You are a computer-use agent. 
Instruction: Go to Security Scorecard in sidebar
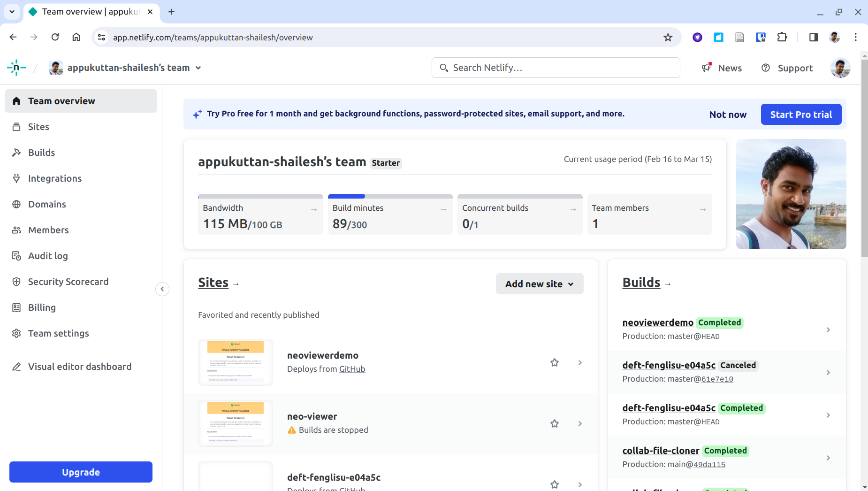[68, 282]
